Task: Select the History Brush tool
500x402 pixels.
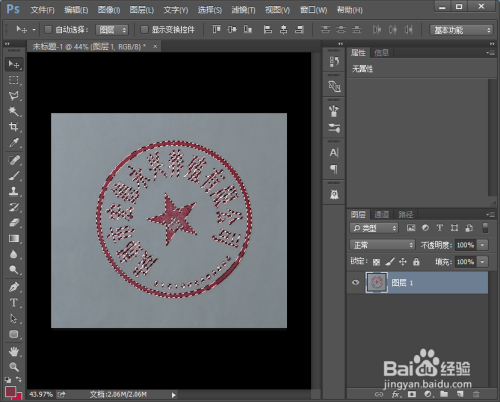Action: pyautogui.click(x=14, y=207)
